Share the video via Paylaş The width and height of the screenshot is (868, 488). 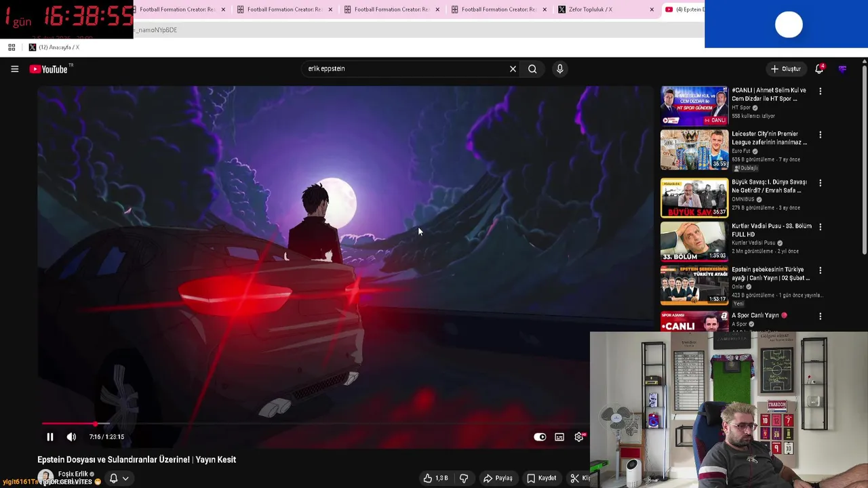point(498,478)
